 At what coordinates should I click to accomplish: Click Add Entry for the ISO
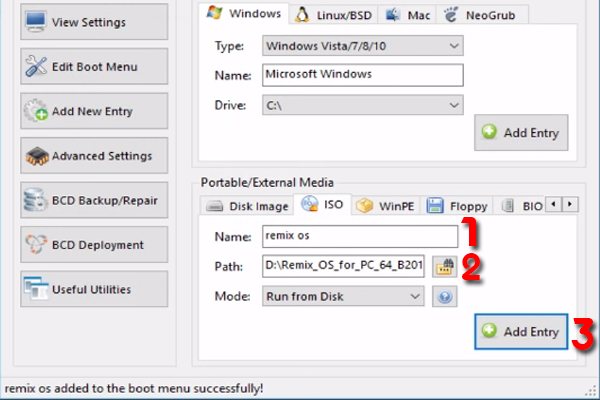[521, 331]
